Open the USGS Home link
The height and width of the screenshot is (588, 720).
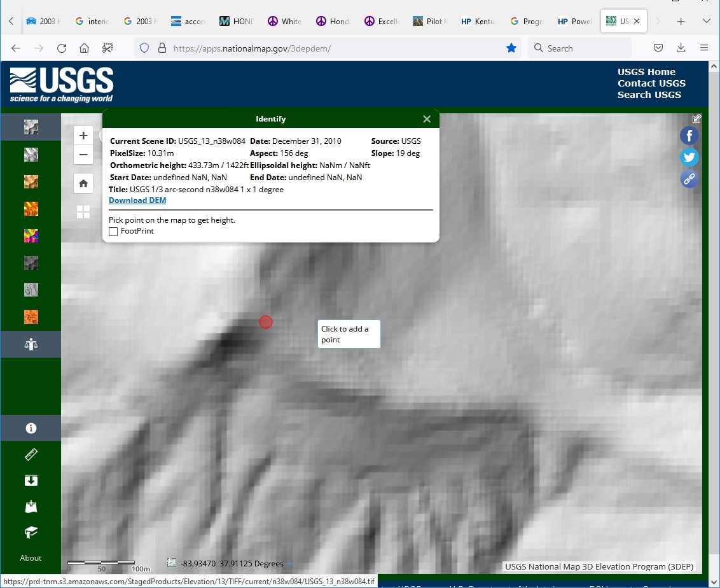646,72
